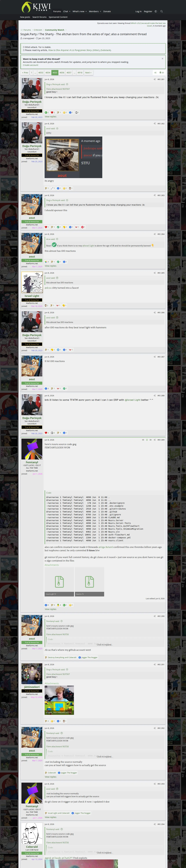Screen dimensions: 186x868
Task: Open thread starter cranoppwel's profile link
Action: coord(28,38)
